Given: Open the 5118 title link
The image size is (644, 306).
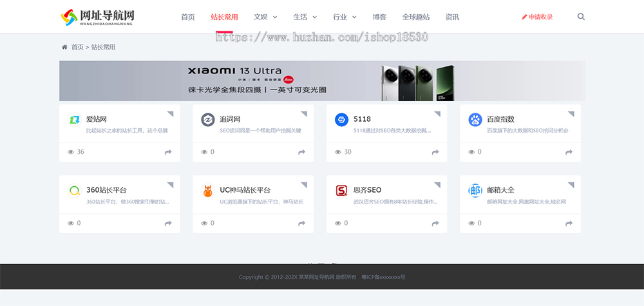Looking at the screenshot, I should click(x=362, y=119).
